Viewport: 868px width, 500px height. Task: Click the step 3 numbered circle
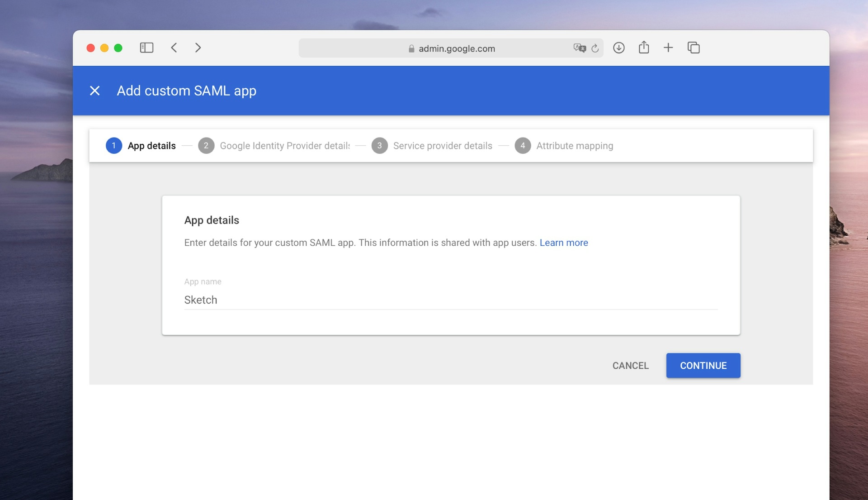click(379, 146)
